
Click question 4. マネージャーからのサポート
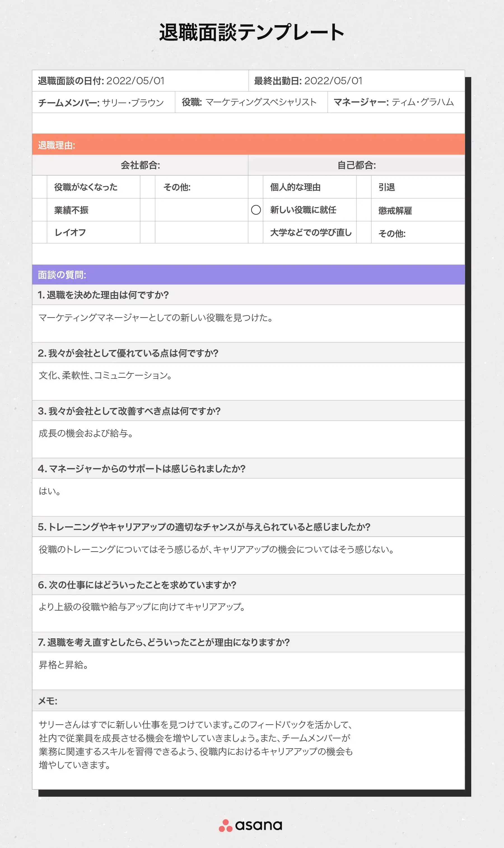pyautogui.click(x=248, y=469)
